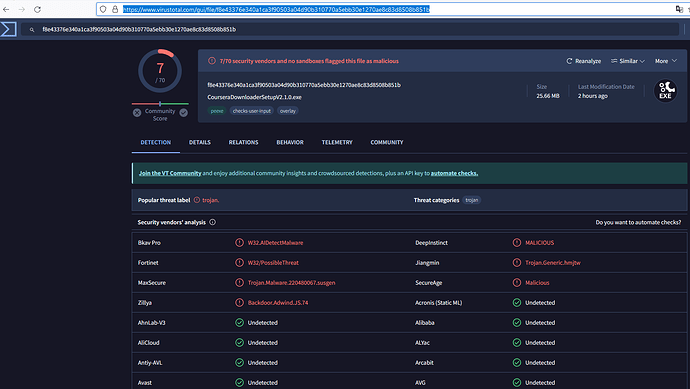Click the community score slider bar

tap(160, 104)
